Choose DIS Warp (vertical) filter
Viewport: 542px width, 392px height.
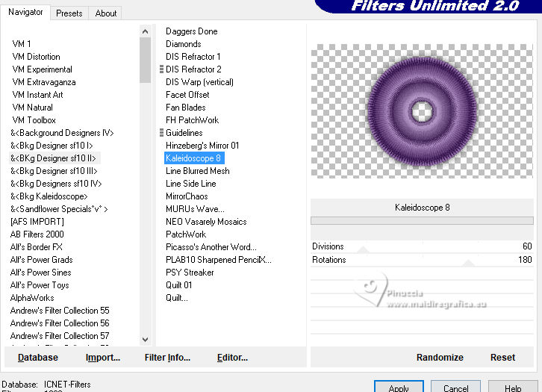coord(199,82)
